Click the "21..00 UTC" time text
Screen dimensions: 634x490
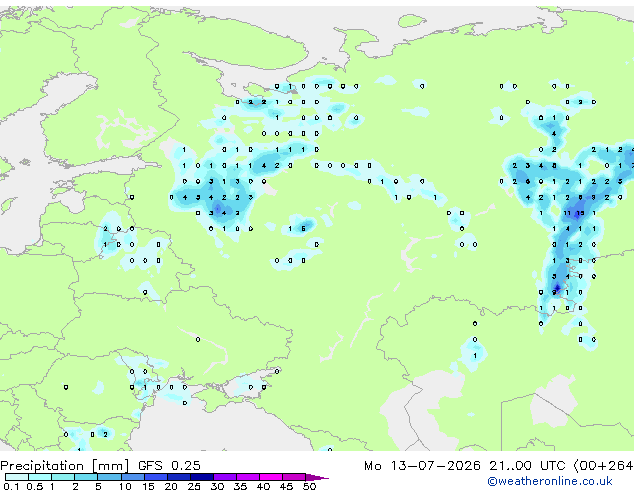click(x=527, y=466)
